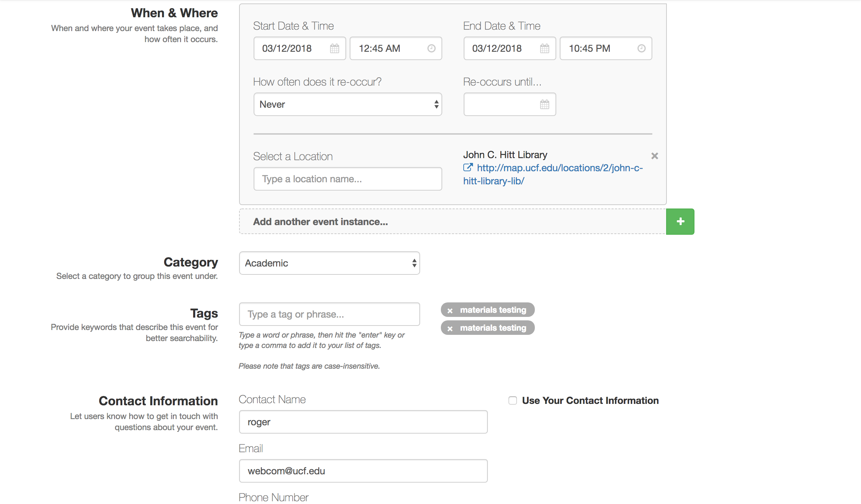Expand the 'How often does it re-occur' dropdown
The height and width of the screenshot is (504, 861).
[348, 104]
